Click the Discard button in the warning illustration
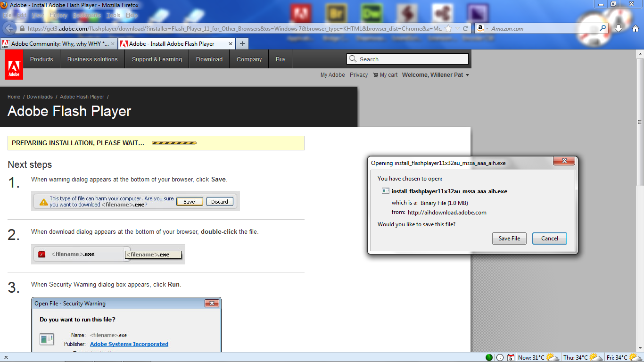This screenshot has height=362, width=644. 220,202
